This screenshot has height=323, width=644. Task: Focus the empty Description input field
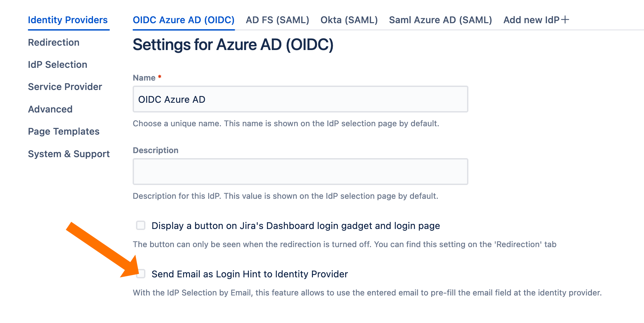point(300,172)
